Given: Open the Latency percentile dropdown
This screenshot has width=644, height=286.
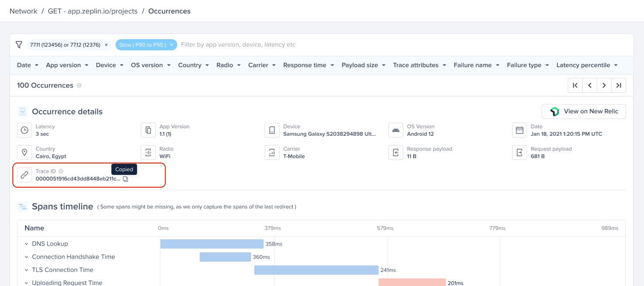Looking at the screenshot, I should 587,65.
